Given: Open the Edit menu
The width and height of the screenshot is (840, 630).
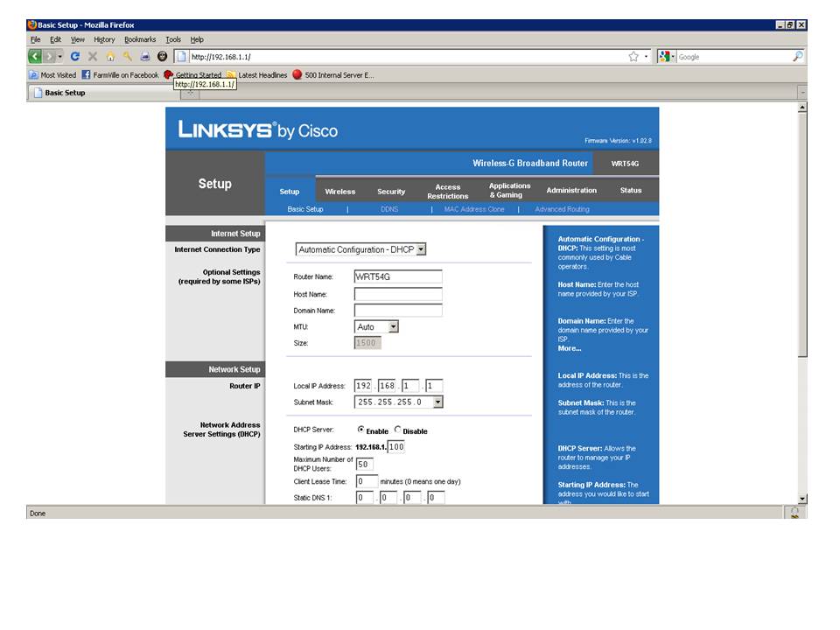Looking at the screenshot, I should pos(55,39).
